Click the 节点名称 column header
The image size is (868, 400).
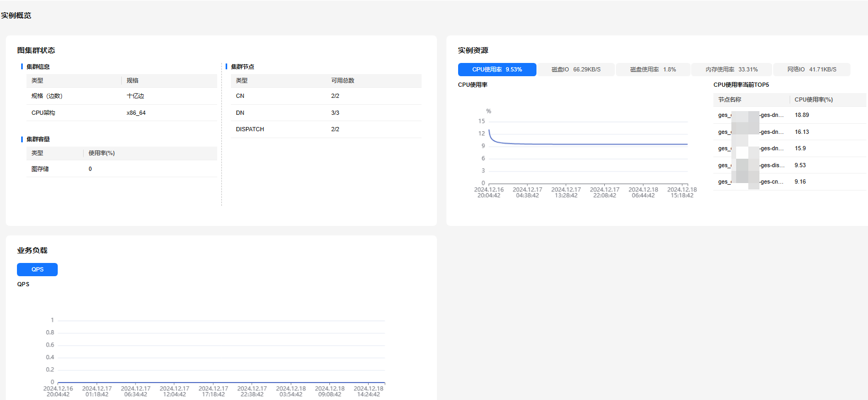point(729,99)
